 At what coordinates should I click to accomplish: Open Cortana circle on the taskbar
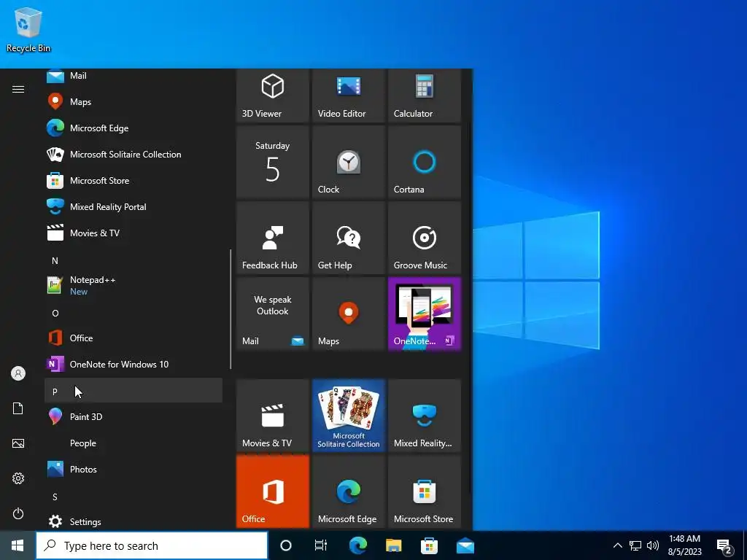(285, 545)
